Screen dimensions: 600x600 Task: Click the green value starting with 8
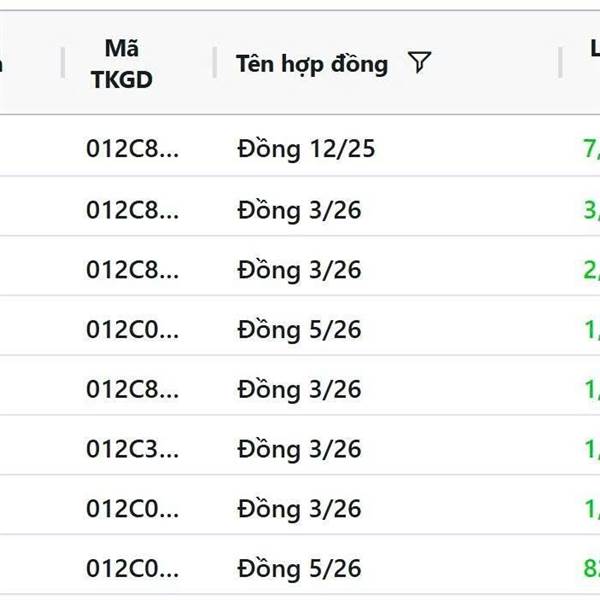click(590, 569)
